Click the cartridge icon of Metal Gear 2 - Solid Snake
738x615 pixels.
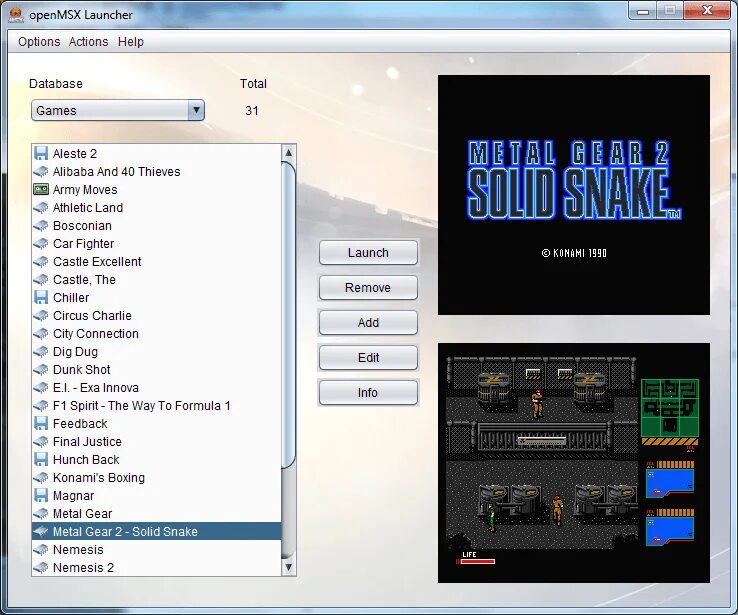coord(41,531)
